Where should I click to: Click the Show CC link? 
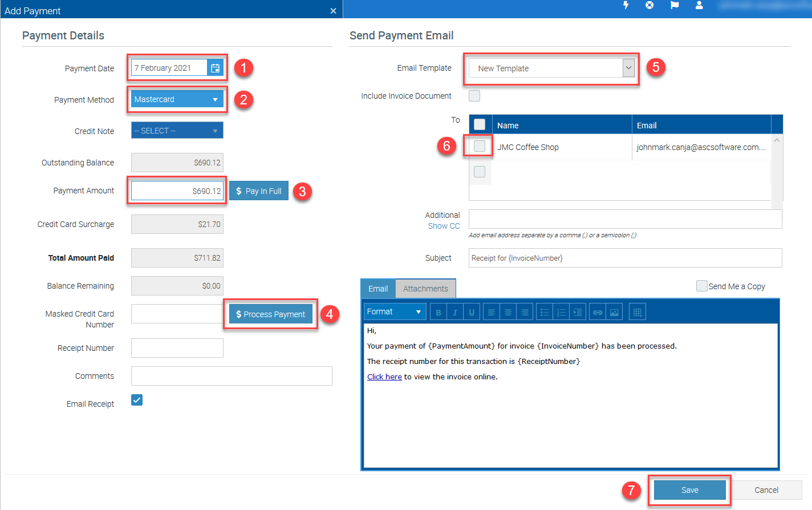[444, 226]
